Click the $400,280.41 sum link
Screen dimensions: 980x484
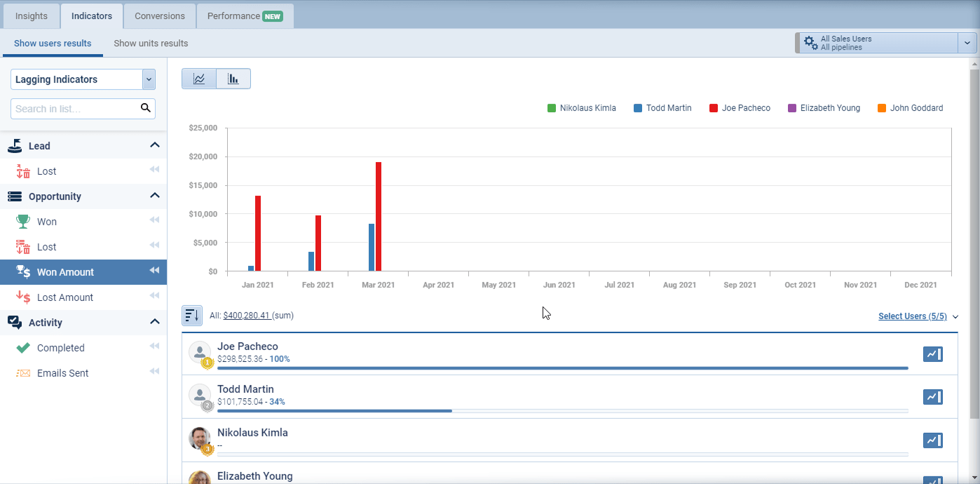click(x=248, y=316)
